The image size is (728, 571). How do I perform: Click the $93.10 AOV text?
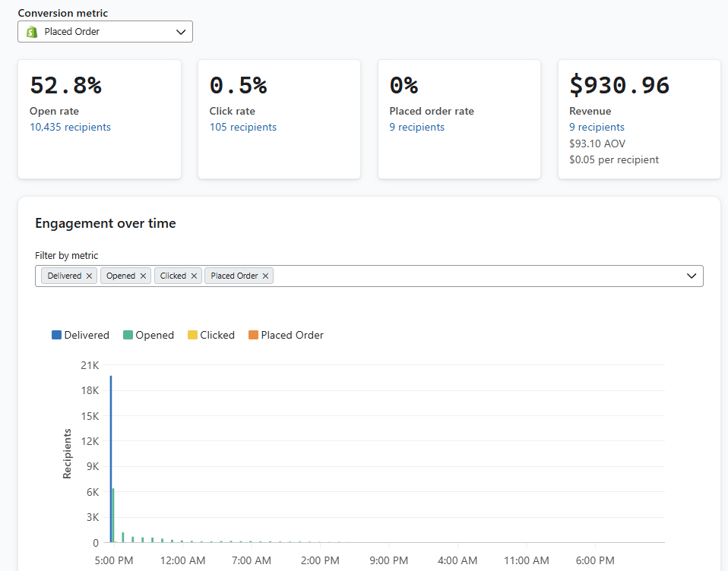coord(597,144)
